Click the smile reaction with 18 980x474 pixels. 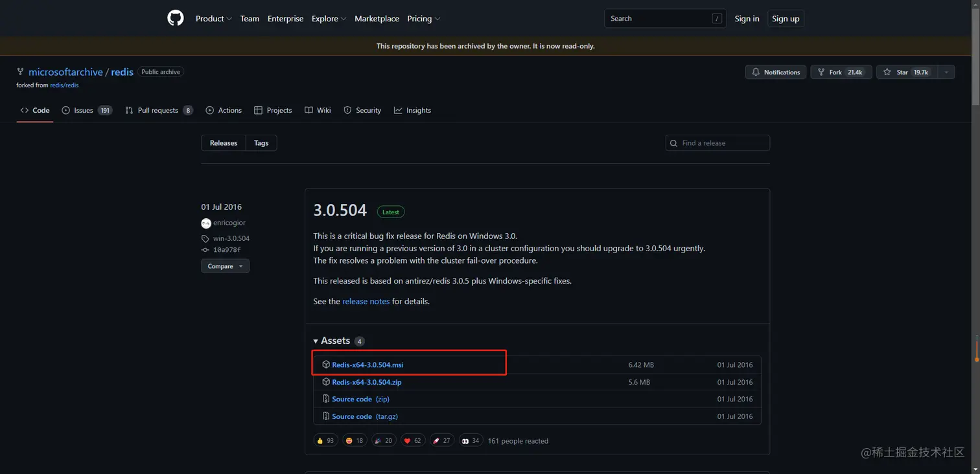355,440
